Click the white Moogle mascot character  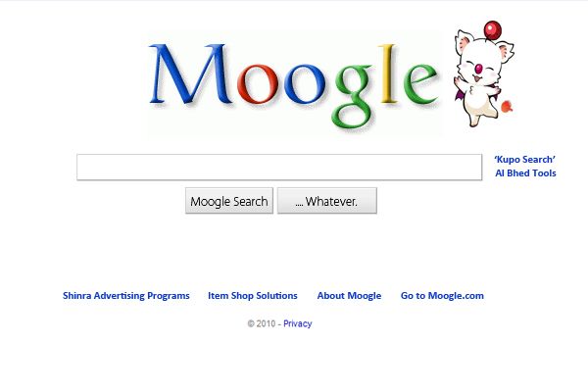[x=484, y=75]
